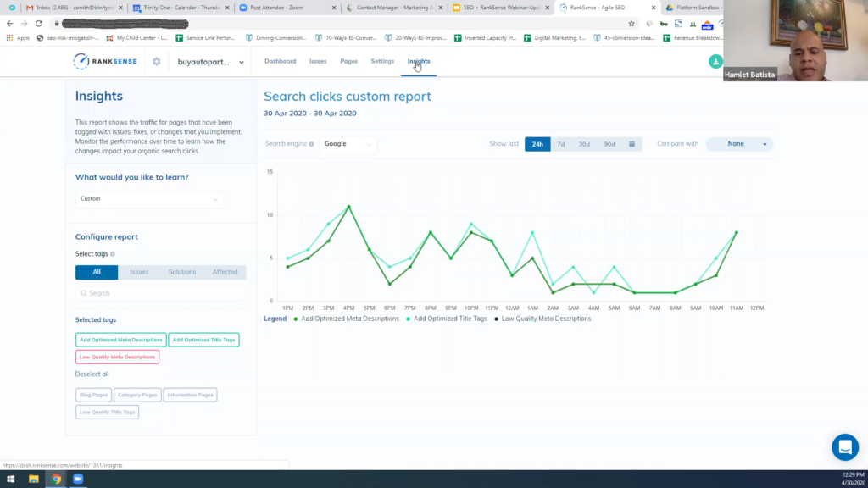Click the Deselect all link
The height and width of the screenshot is (488, 868).
tap(92, 374)
